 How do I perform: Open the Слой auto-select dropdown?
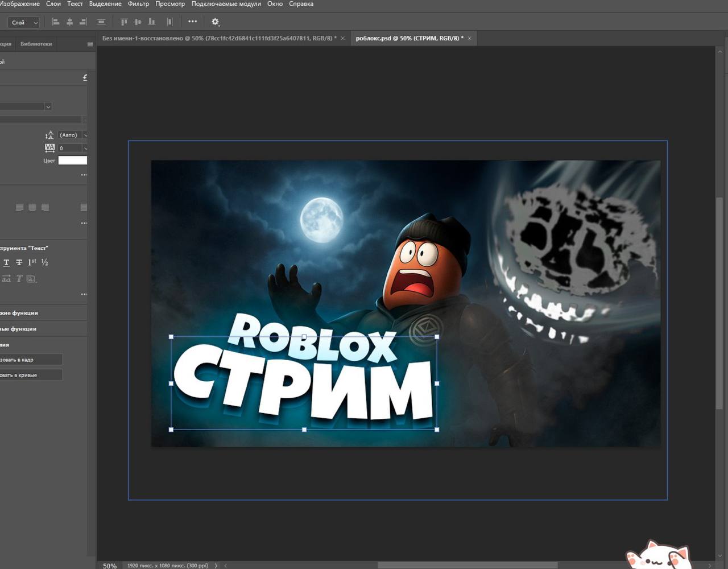click(23, 22)
